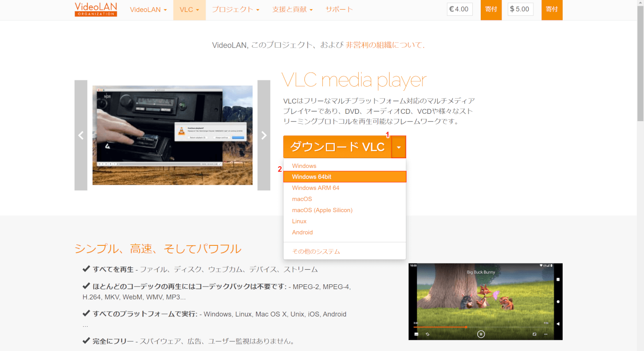644x351 pixels.
Task: Click the 完全にフリー feature line
Action: [x=188, y=341]
